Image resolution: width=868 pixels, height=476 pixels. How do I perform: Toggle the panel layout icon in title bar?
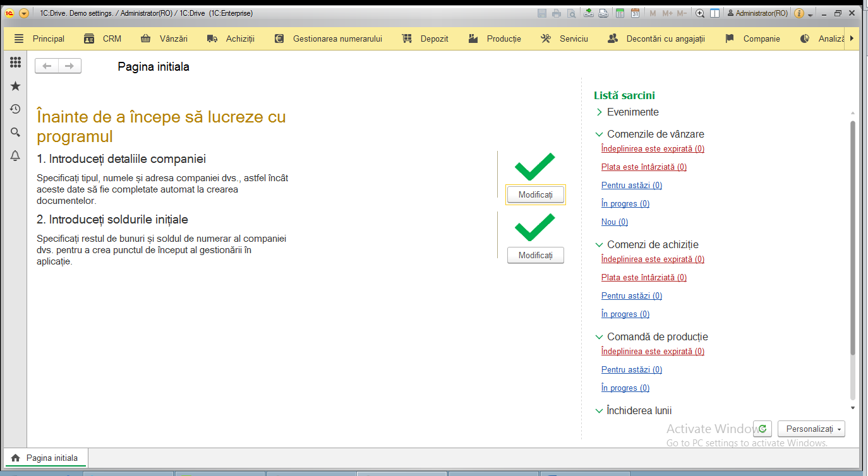coord(715,13)
